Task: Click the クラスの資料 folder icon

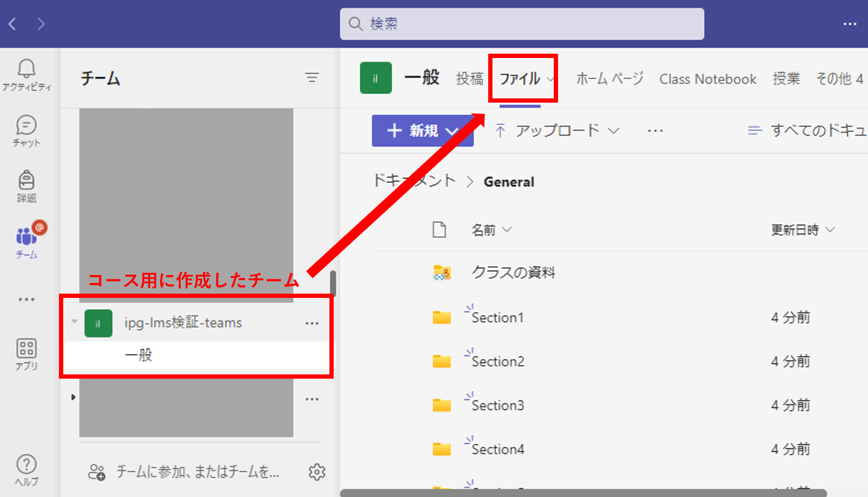Action: [442, 273]
